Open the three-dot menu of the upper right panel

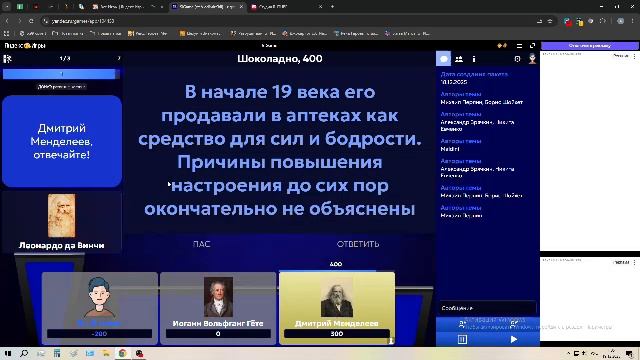(634, 56)
